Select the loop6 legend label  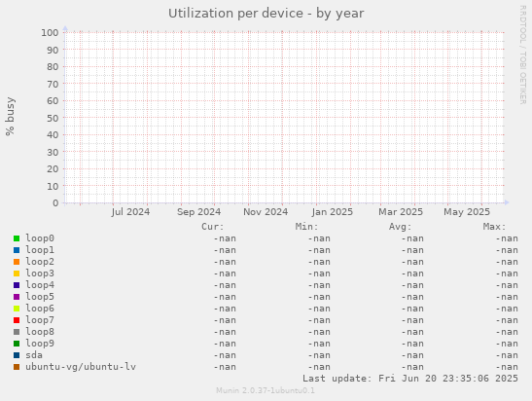coord(40,308)
